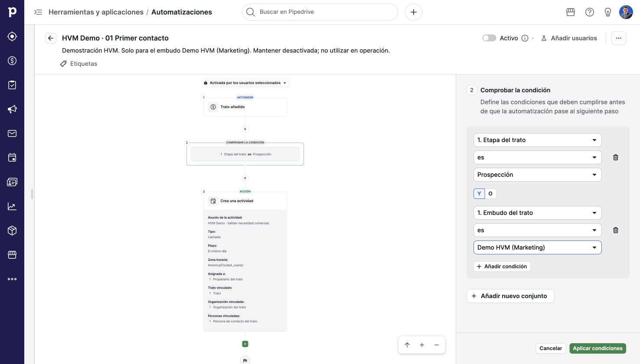Viewport: 640px width, 364px height.
Task: Open Pipedrive home logo
Action: click(12, 12)
